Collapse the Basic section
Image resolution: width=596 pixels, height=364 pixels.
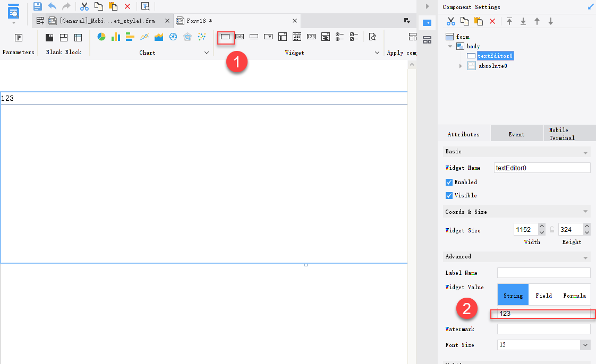click(585, 153)
